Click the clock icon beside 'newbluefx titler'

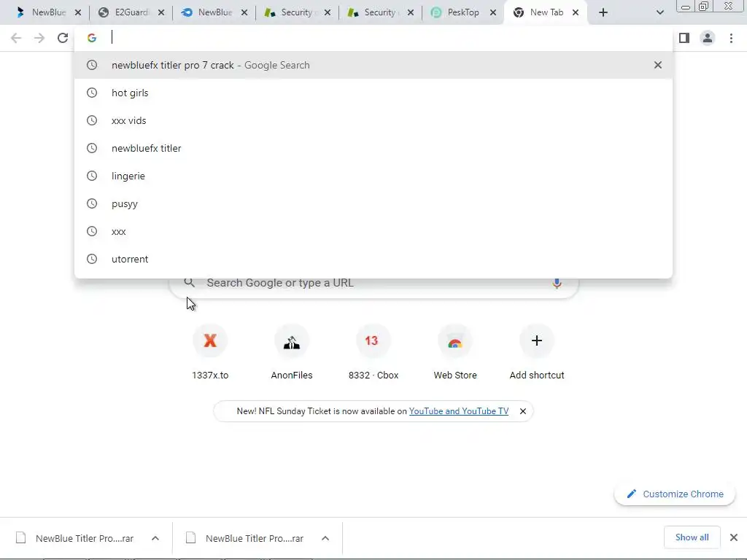point(92,148)
